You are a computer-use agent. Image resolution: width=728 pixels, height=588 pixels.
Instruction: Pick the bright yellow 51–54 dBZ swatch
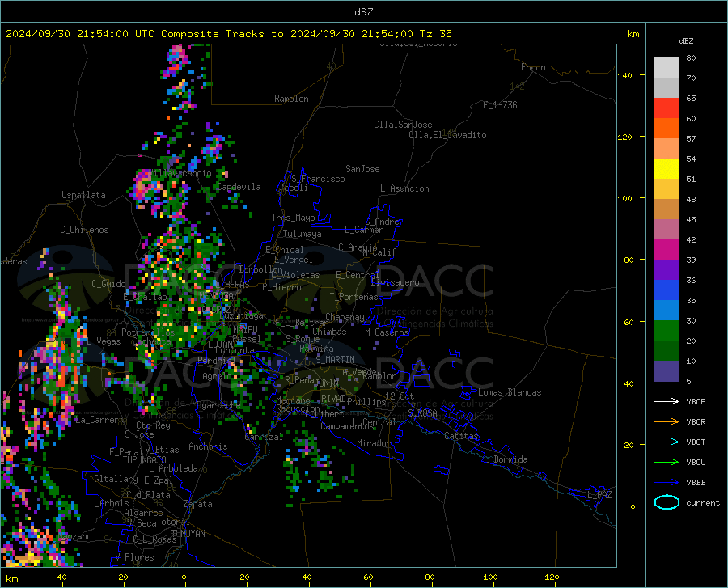point(667,169)
